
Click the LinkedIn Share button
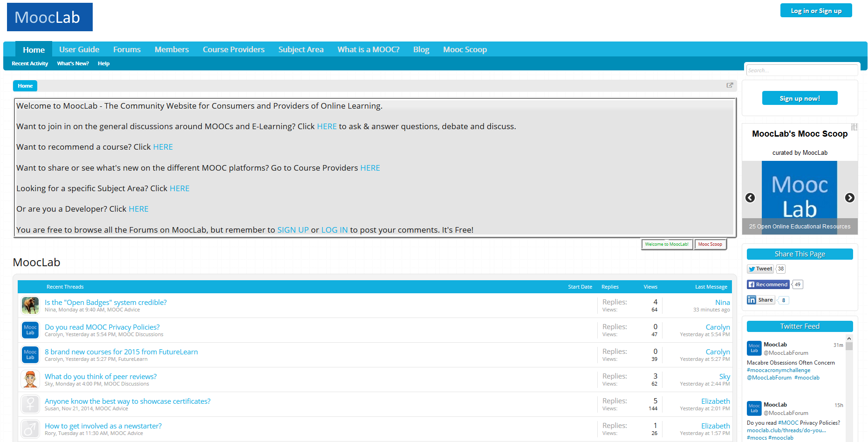[x=761, y=300]
